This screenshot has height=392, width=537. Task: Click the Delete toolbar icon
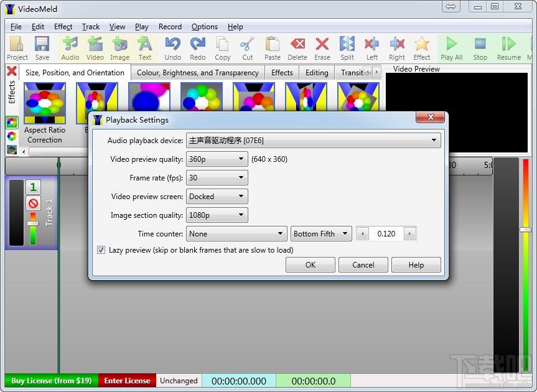point(297,48)
